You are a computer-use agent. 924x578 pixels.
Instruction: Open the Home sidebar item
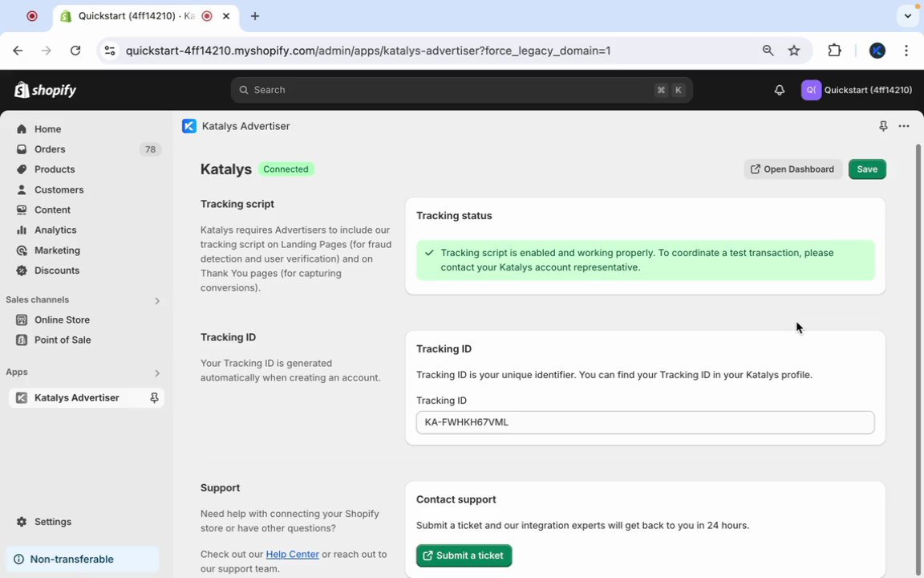[x=47, y=129]
